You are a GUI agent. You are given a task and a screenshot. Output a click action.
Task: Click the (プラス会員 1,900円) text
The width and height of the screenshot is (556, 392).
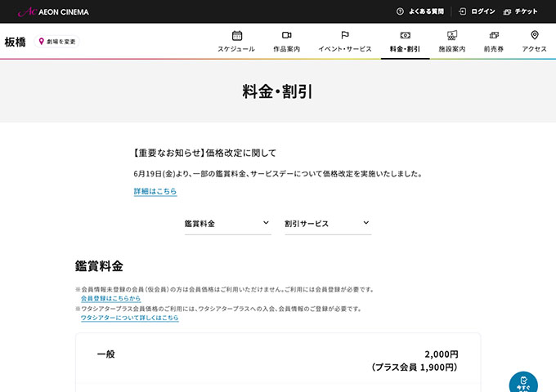point(415,367)
